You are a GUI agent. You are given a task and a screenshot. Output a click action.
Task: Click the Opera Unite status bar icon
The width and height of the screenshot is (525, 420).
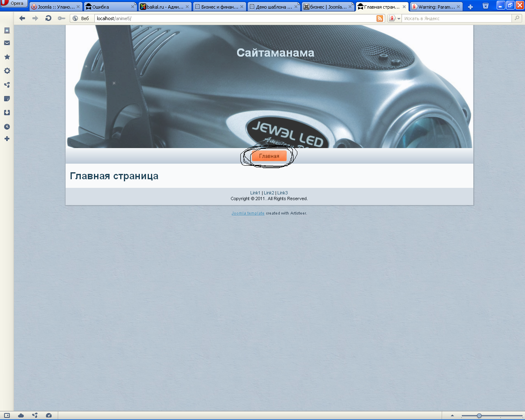tap(35, 415)
